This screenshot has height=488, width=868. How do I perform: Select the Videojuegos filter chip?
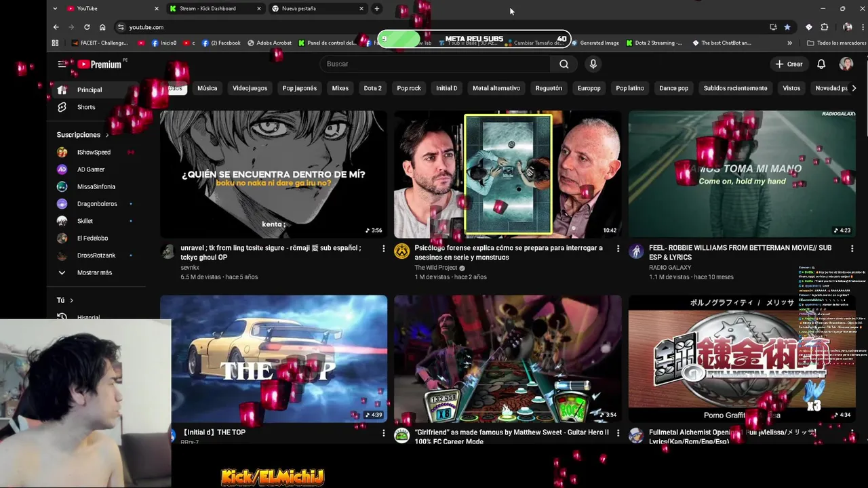[x=250, y=88]
